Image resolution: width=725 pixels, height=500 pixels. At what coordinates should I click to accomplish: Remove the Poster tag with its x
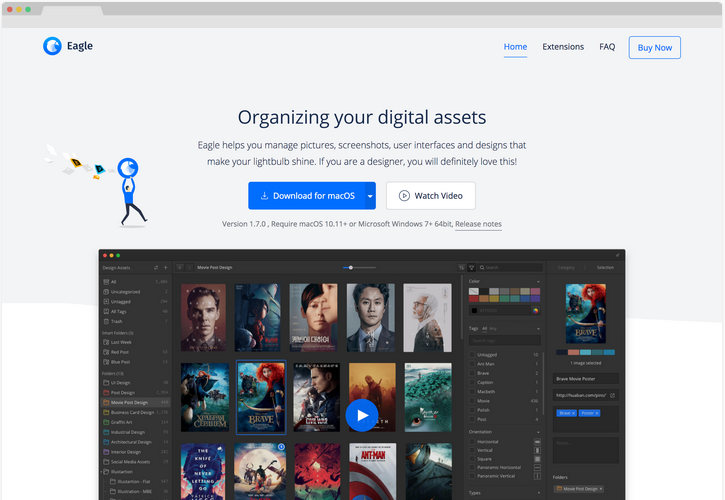[x=597, y=413]
